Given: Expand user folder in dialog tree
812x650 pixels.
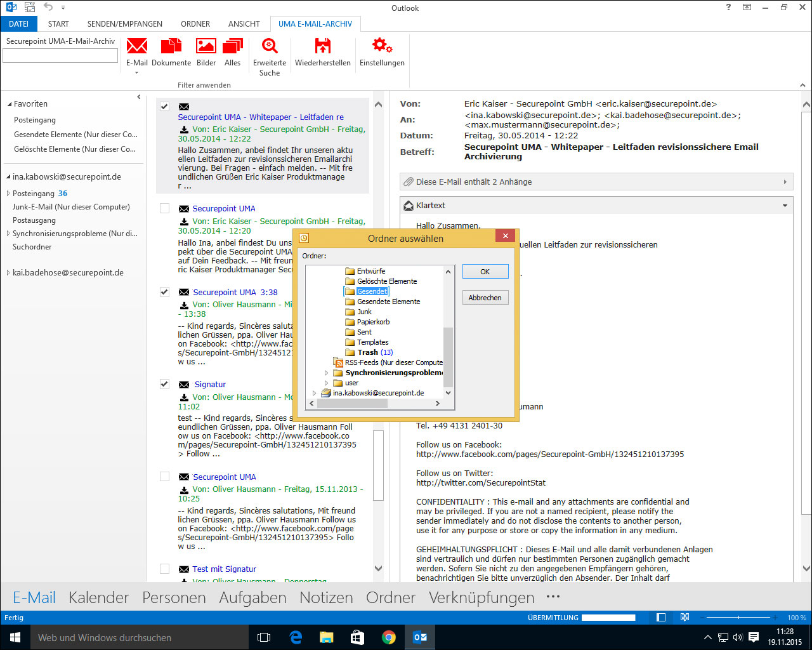Looking at the screenshot, I should click(327, 383).
